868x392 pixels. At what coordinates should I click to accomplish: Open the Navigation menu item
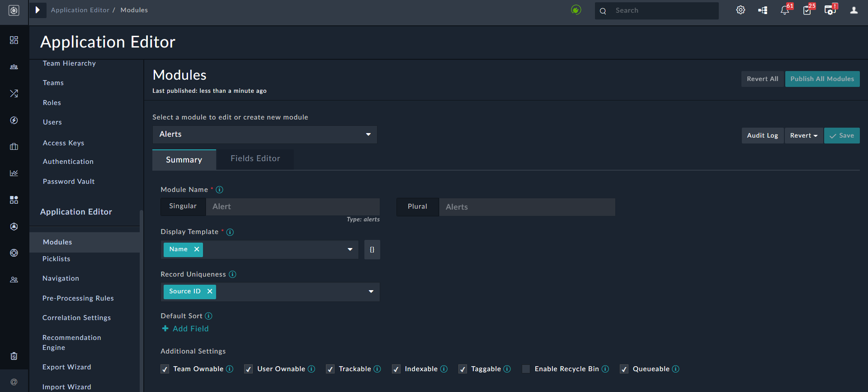pos(61,278)
